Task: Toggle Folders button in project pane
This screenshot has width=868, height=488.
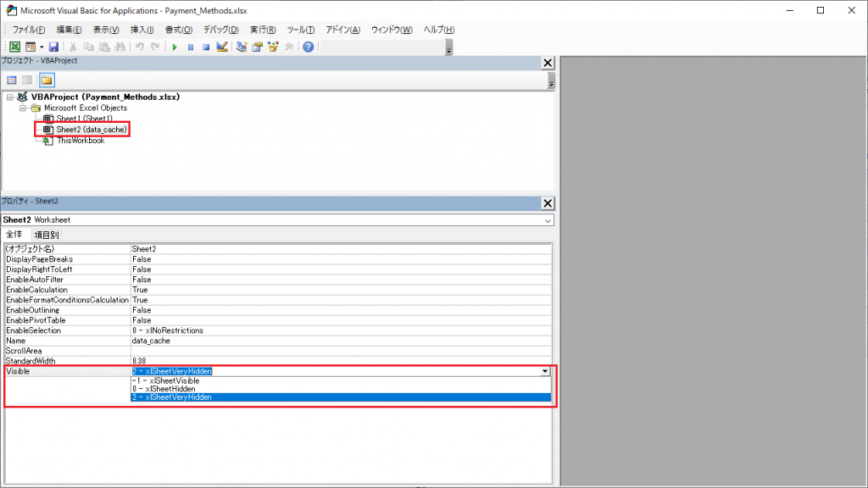Action: (47, 80)
